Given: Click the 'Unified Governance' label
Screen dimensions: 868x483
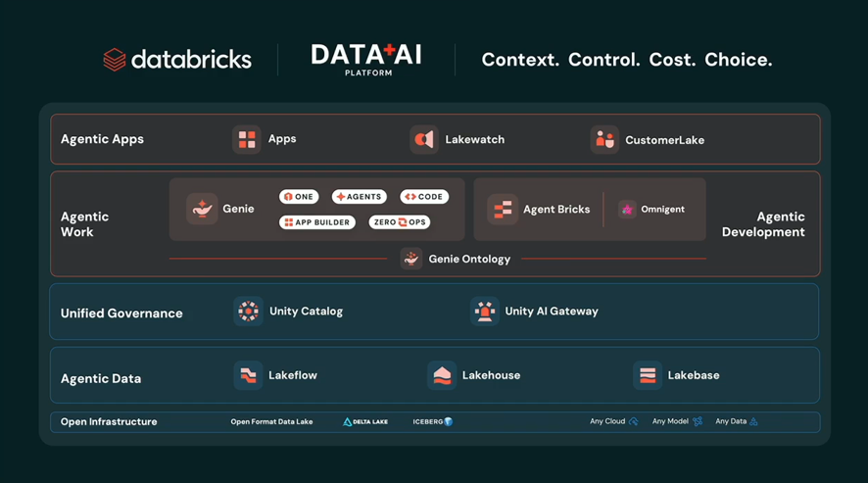Looking at the screenshot, I should click(x=121, y=314).
